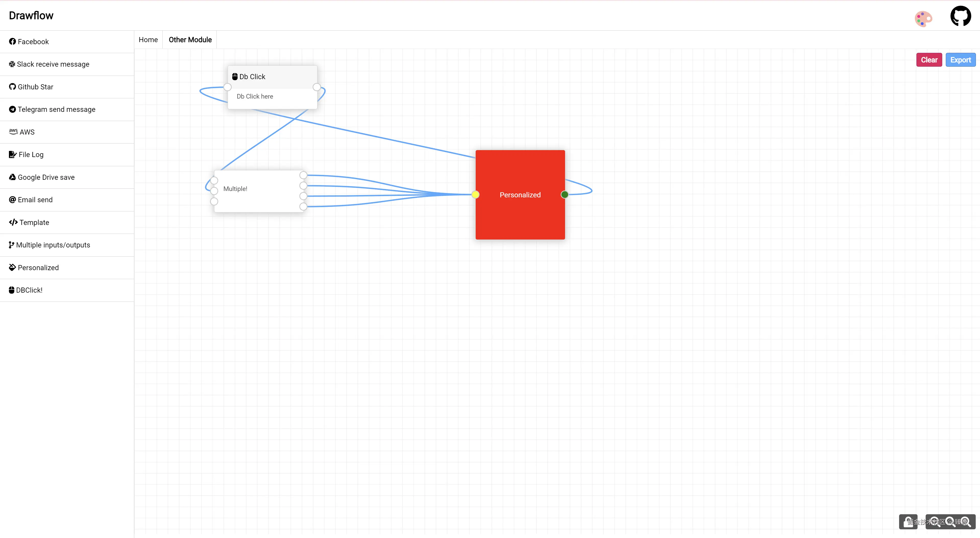Click the yellow input port on Personalized
Viewport: 980px width, 538px height.
[x=475, y=195]
